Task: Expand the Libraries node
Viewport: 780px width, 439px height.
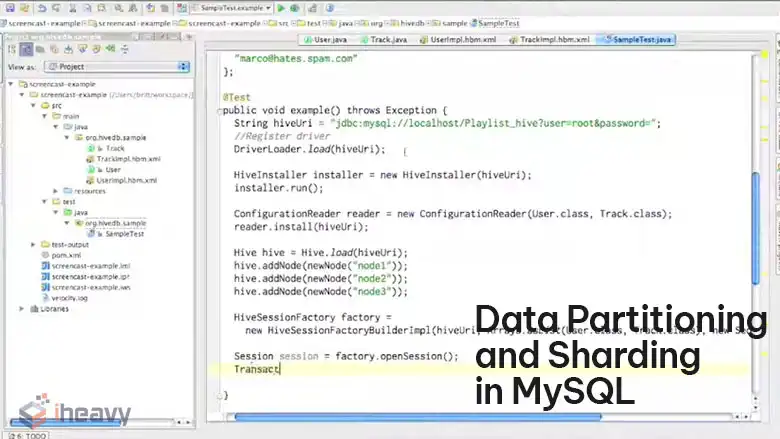Action: tap(21, 309)
